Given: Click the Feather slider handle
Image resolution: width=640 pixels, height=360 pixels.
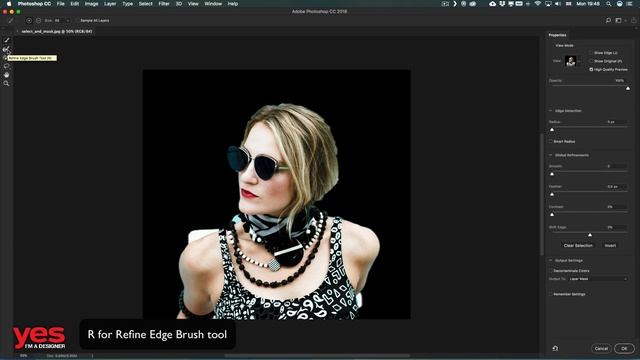Looking at the screenshot, I should 552,194.
